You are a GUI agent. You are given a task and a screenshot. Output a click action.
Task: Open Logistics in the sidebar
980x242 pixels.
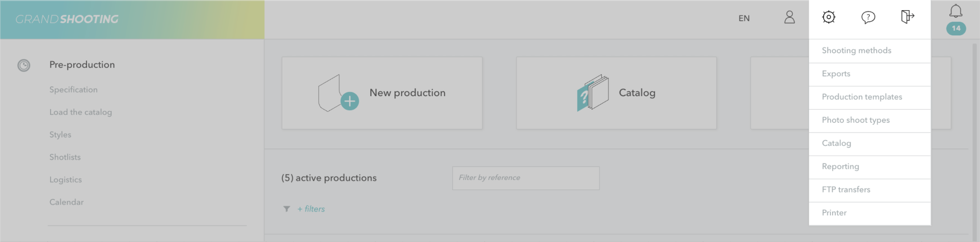click(65, 180)
